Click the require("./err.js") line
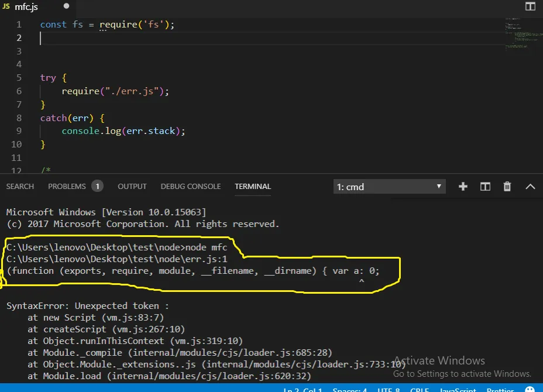 115,91
